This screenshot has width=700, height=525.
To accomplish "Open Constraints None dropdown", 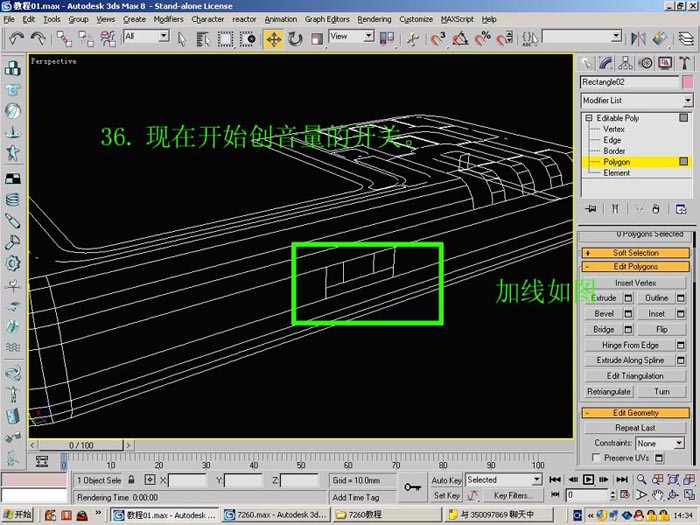I will 660,443.
